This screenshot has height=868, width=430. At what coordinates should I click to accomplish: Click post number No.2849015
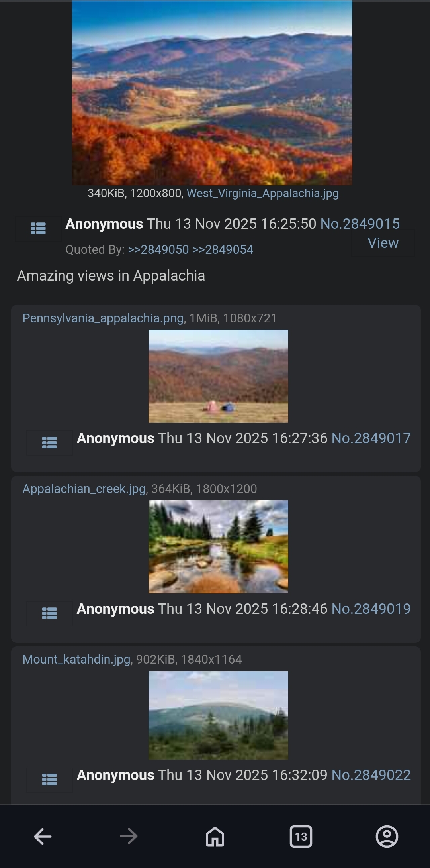tap(360, 224)
